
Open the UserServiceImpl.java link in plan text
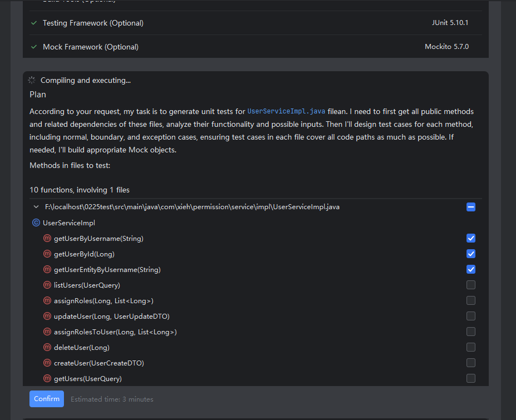point(286,111)
